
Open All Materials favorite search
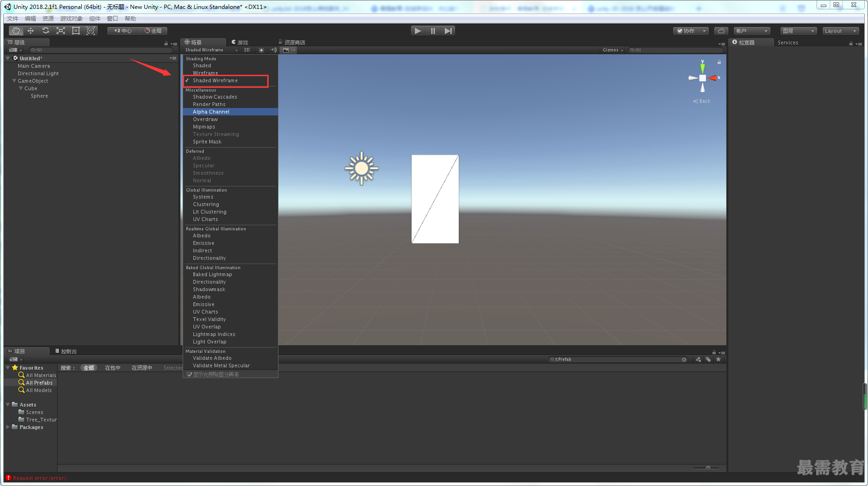[x=37, y=375]
